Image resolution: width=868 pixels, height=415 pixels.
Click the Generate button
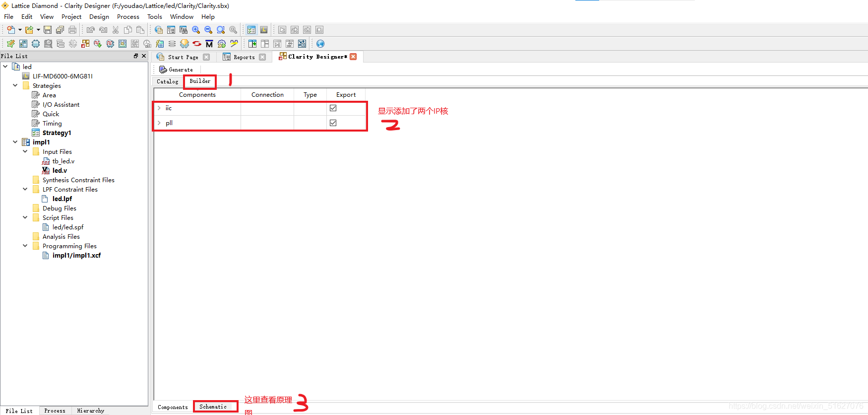pos(176,69)
